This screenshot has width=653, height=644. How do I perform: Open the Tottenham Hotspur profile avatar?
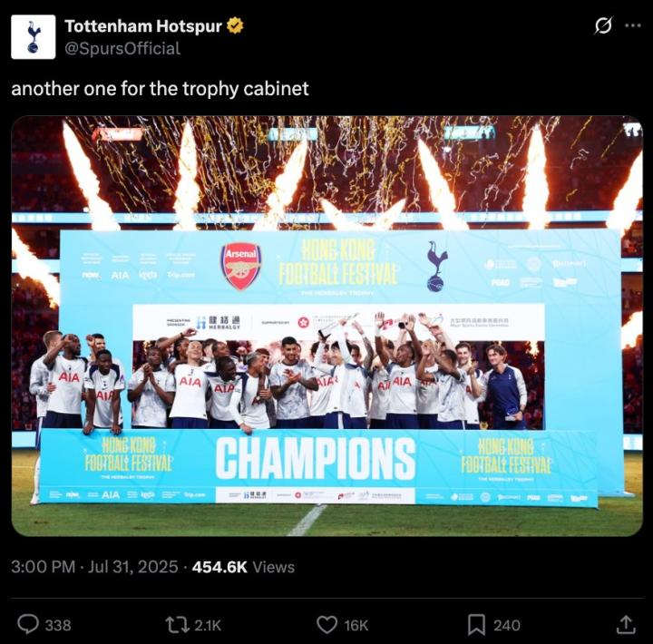(x=34, y=37)
